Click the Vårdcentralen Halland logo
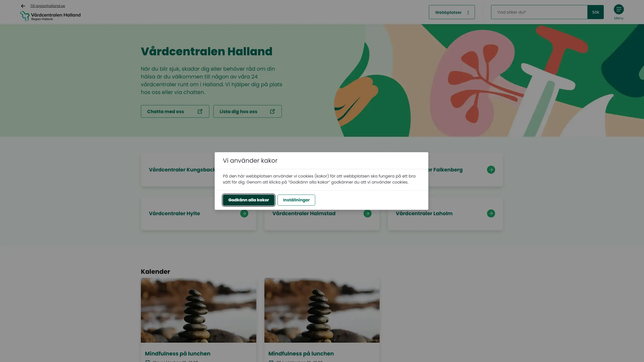 [50, 16]
